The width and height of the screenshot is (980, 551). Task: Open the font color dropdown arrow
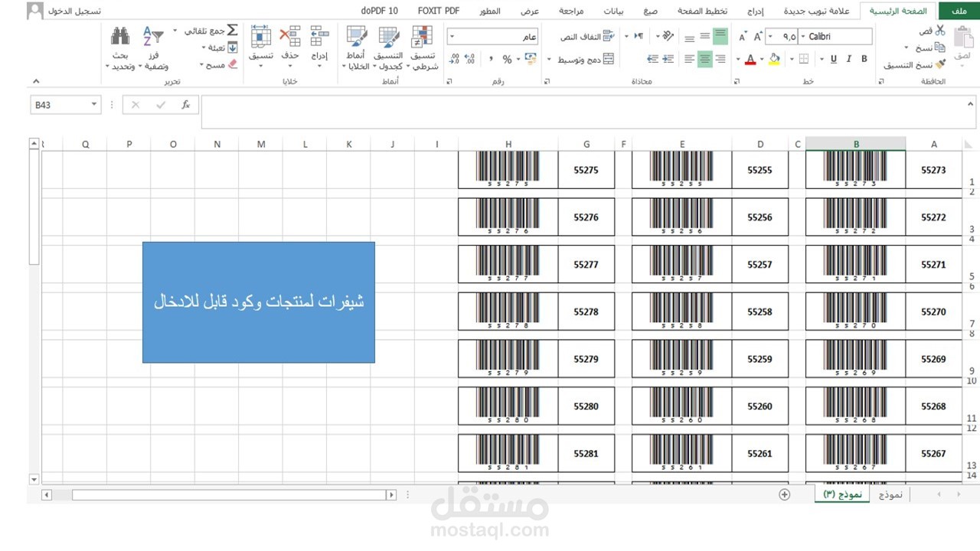click(x=738, y=59)
